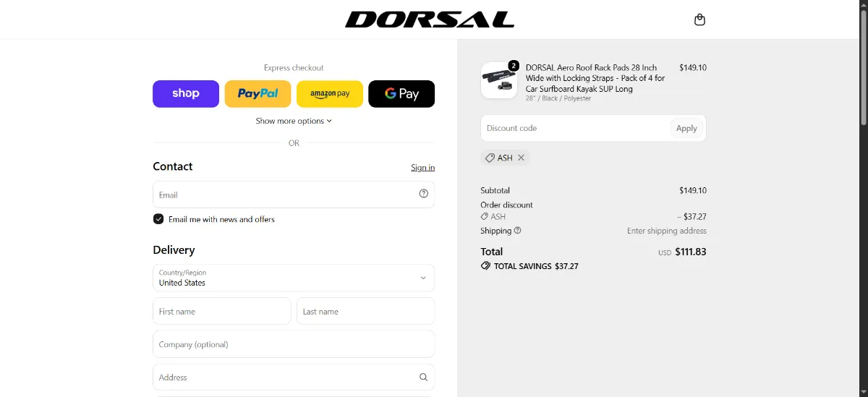Click the Apply discount button
This screenshot has width=868, height=397.
(686, 128)
